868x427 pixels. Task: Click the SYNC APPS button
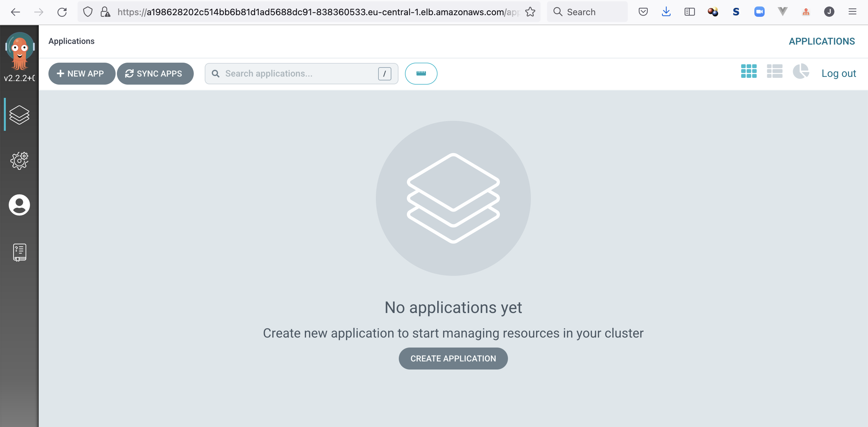(x=155, y=73)
